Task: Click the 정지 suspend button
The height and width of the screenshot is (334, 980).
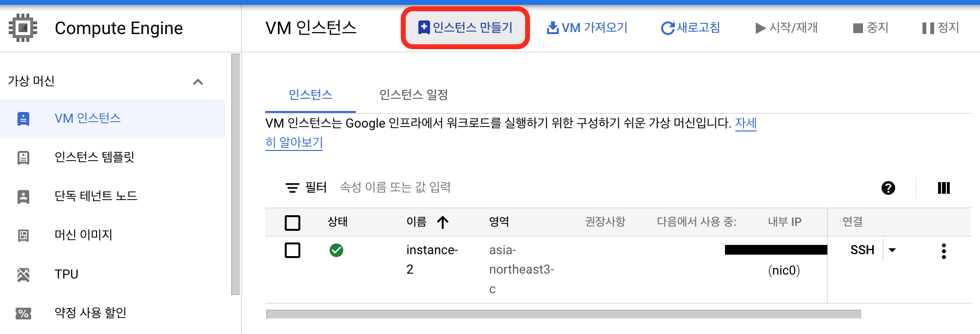Action: [x=941, y=28]
